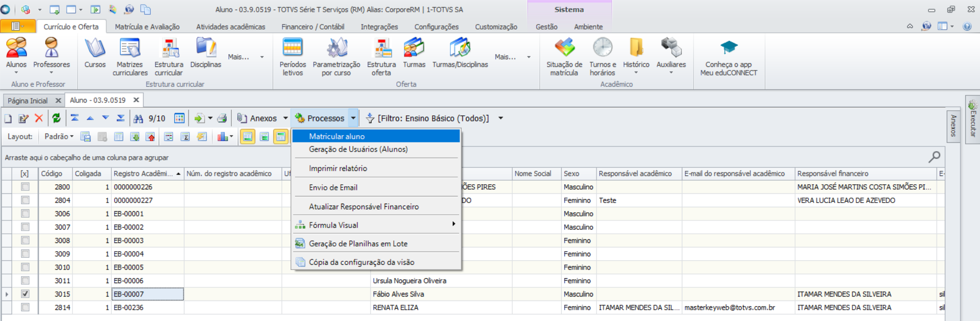Click the new record blank page icon
The width and height of the screenshot is (980, 321).
coord(8,118)
